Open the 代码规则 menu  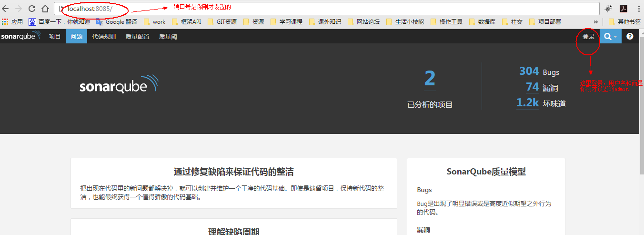pos(104,36)
